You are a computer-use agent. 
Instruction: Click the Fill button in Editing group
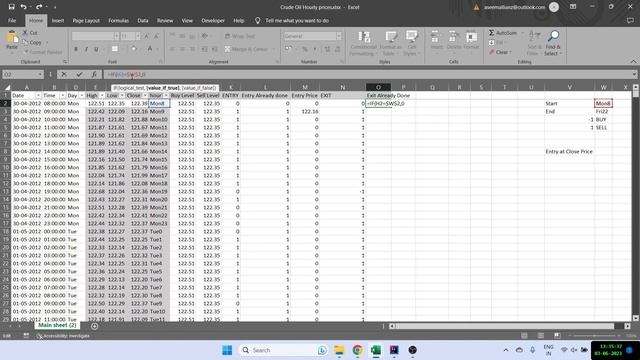pos(496,42)
